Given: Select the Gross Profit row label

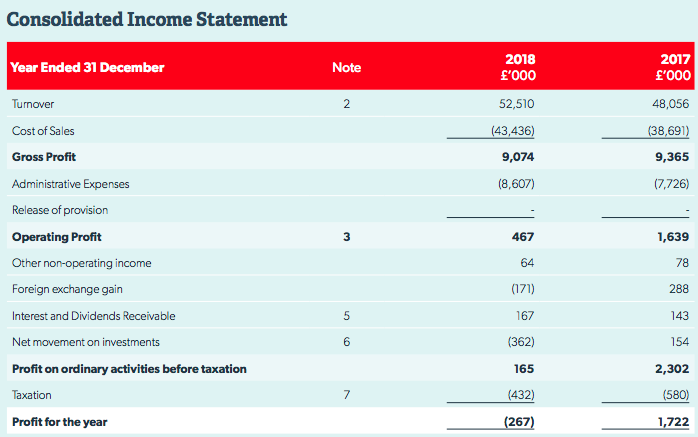Looking at the screenshot, I should 44,157.
